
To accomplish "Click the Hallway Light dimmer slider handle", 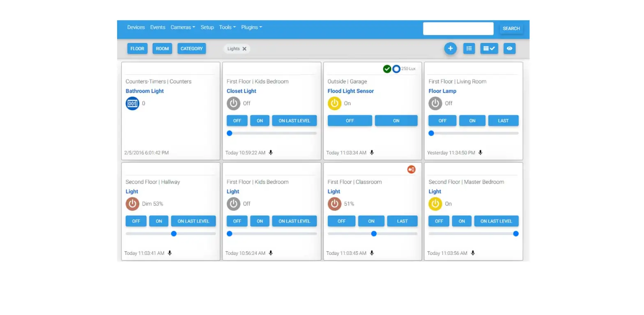I will click(174, 234).
